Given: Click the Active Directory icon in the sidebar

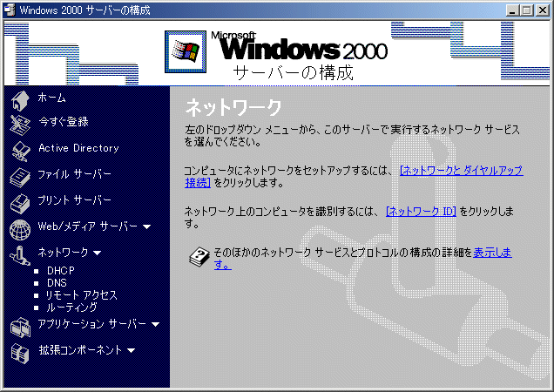Looking at the screenshot, I should coord(21,152).
